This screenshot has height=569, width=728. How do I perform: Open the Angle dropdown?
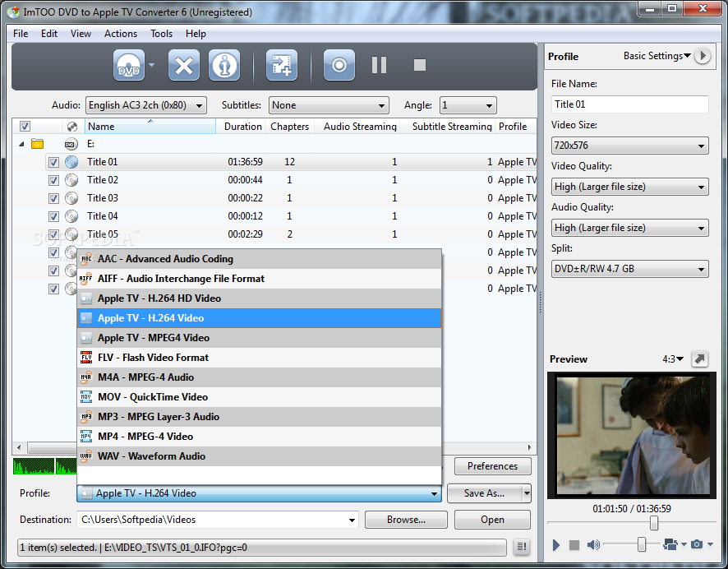coord(468,105)
